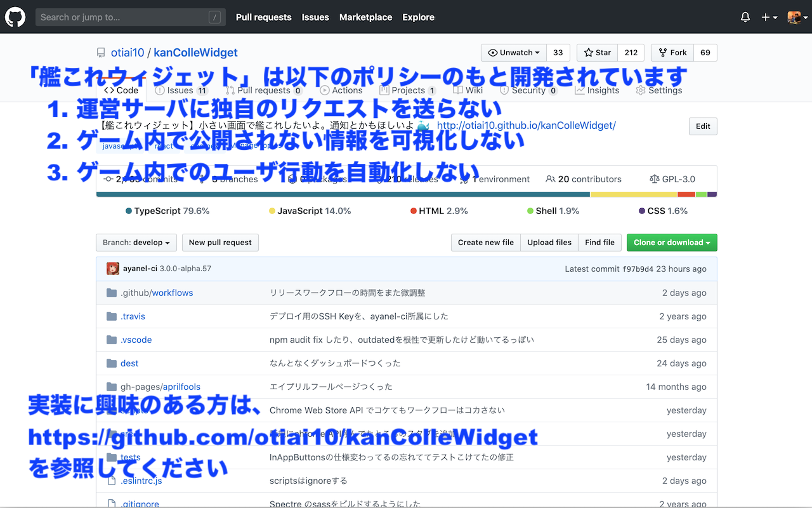Screen dimensions: 812x508
Task: Click the yellow JavaScript language bar segment
Action: 634,194
